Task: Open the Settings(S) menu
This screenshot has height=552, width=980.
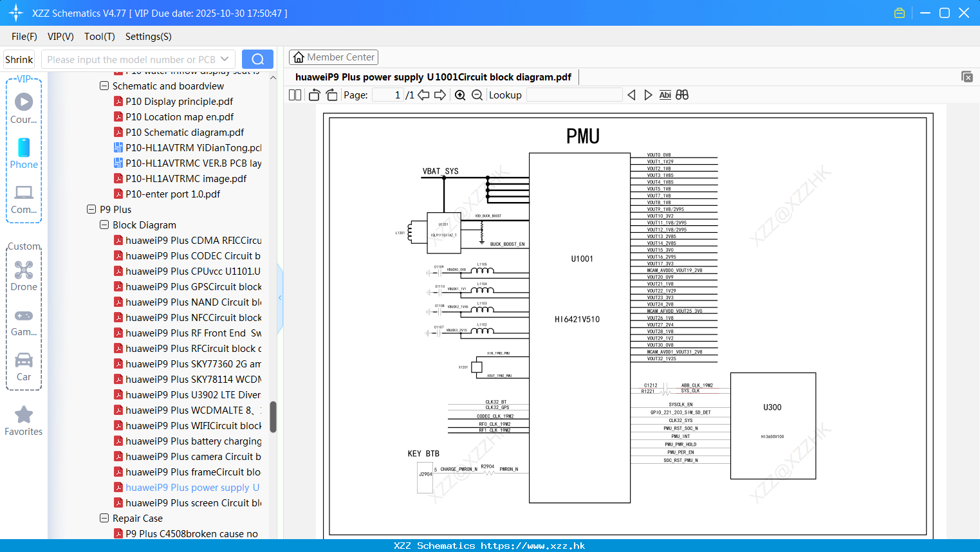Action: (x=149, y=36)
